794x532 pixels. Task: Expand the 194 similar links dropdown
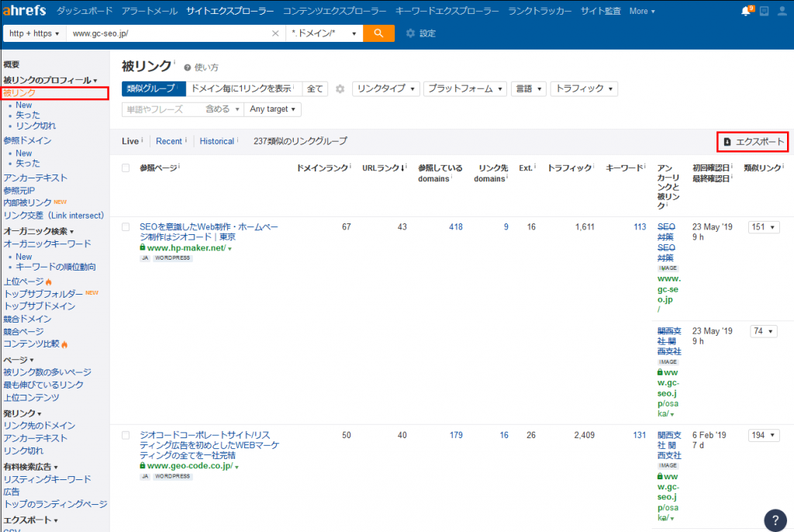764,435
